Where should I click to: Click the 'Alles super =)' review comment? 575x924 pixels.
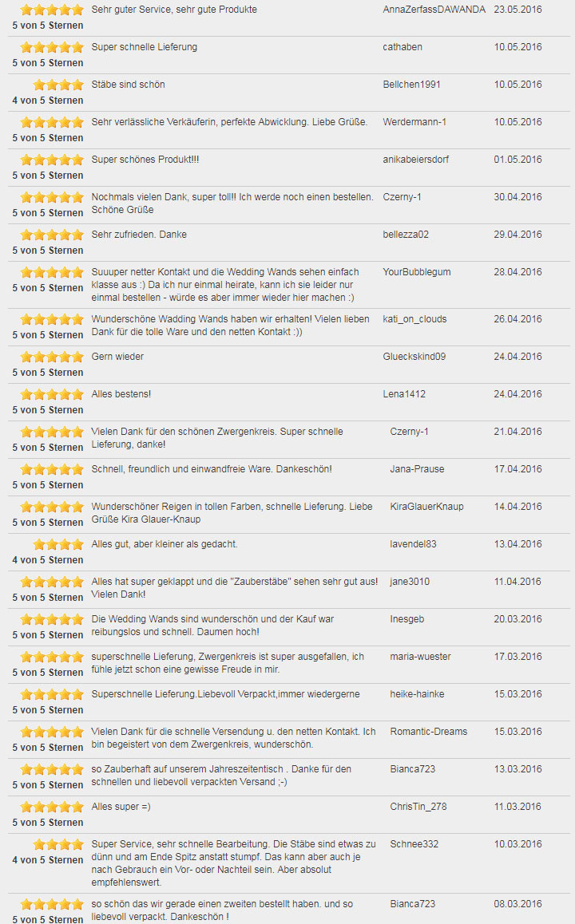coord(121,807)
